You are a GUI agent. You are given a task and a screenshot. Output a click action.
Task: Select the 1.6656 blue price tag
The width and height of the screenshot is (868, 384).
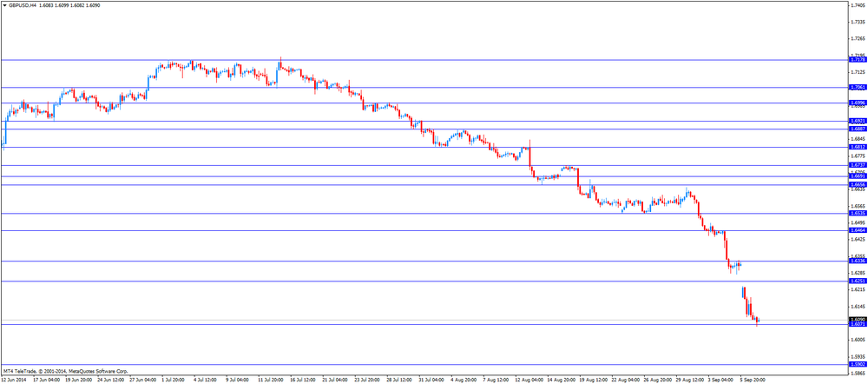(858, 184)
